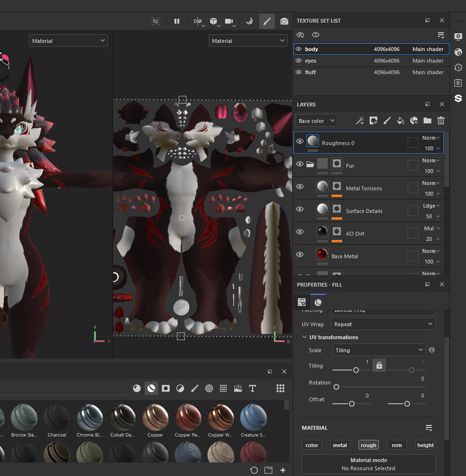Screen dimensions: 466x476
Task: Filter assets by fonts using the T icon
Action: coord(252,388)
